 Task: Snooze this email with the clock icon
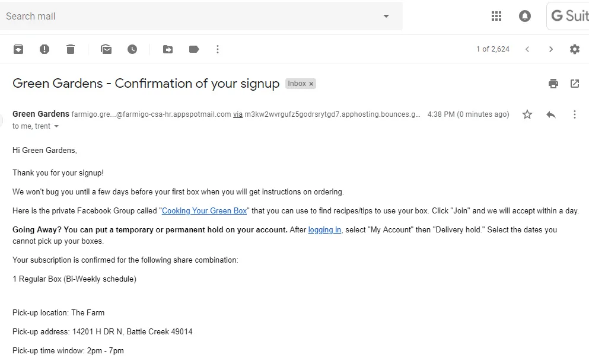(x=132, y=49)
